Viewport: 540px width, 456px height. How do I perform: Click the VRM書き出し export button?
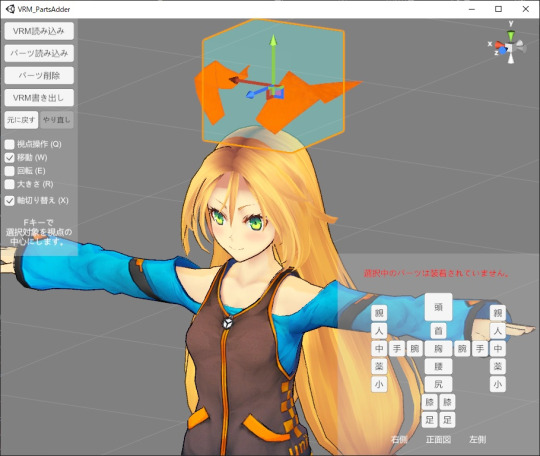[39, 98]
